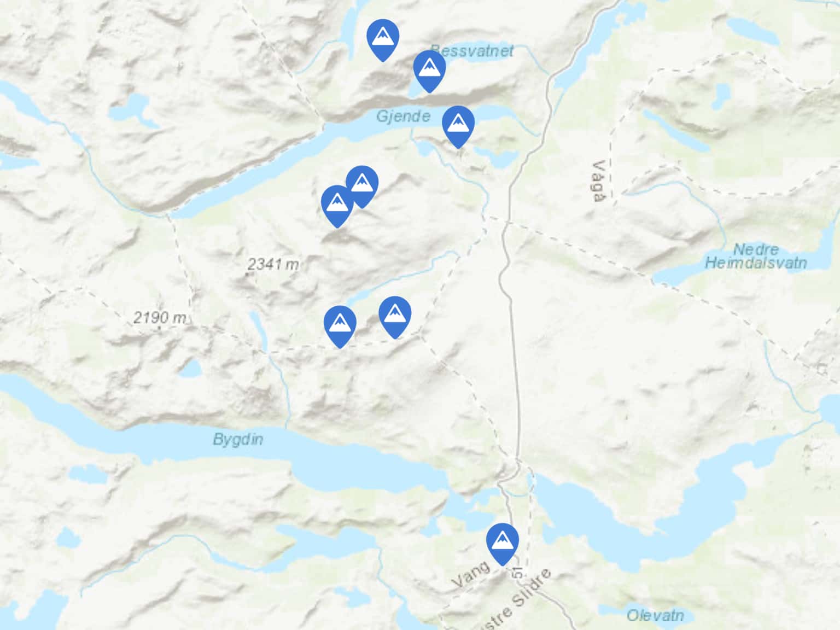The width and height of the screenshot is (840, 630).
Task: Click the mountain pin on Gjende lake's eastern end
Action: 458,126
